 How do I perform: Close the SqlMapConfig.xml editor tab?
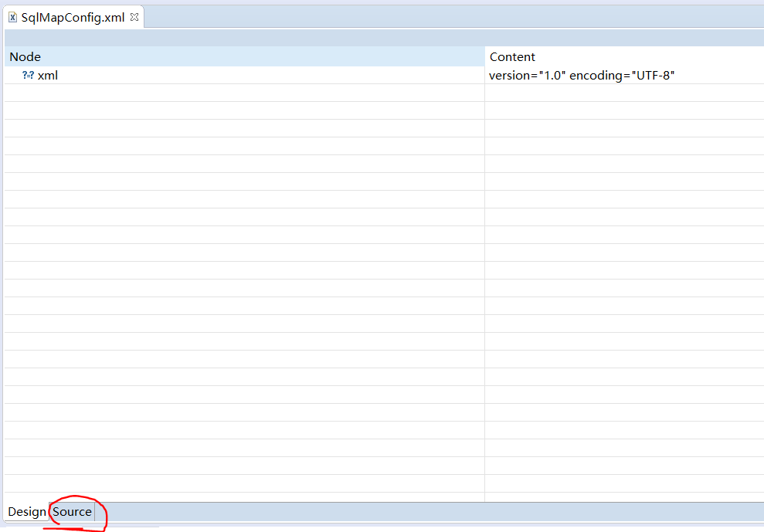coord(134,17)
